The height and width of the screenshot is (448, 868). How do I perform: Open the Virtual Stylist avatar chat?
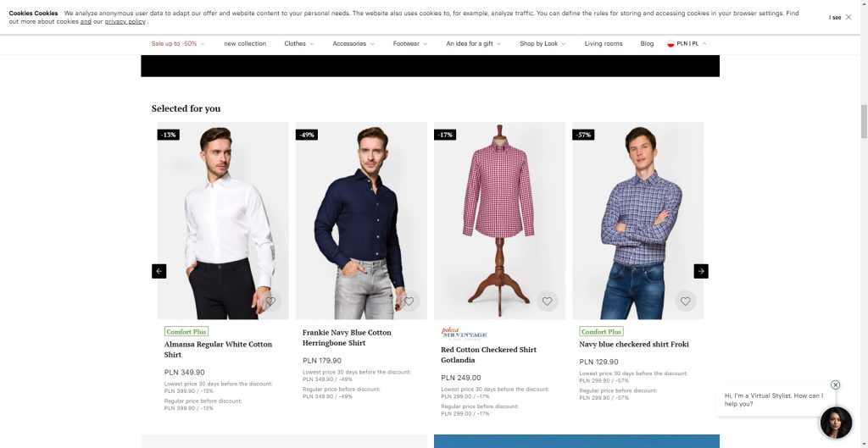point(836,423)
